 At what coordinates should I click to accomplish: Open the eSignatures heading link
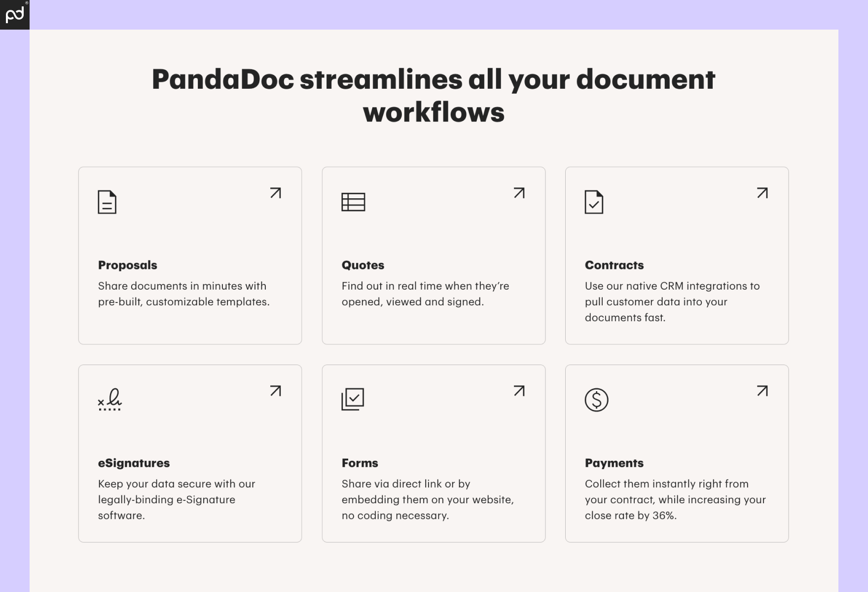(x=134, y=463)
